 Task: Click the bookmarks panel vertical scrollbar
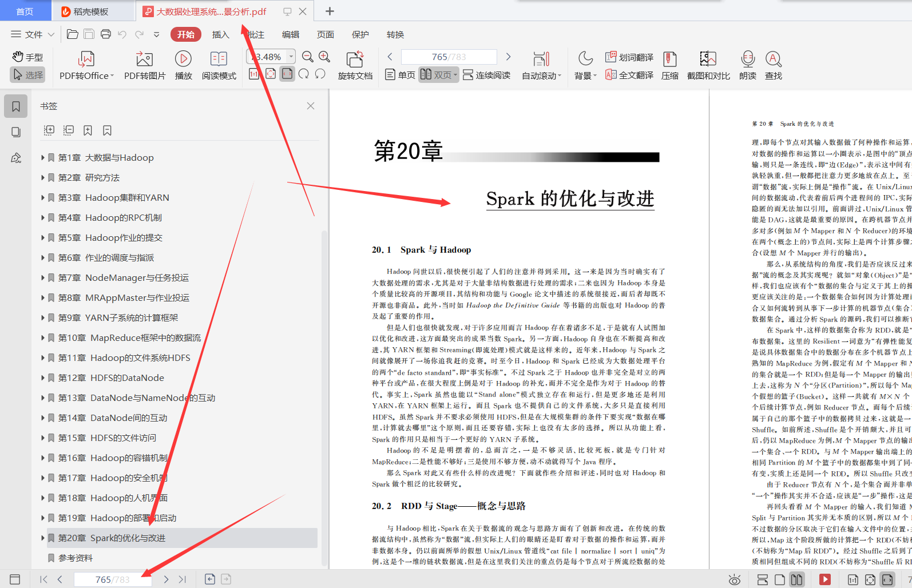tap(324, 398)
